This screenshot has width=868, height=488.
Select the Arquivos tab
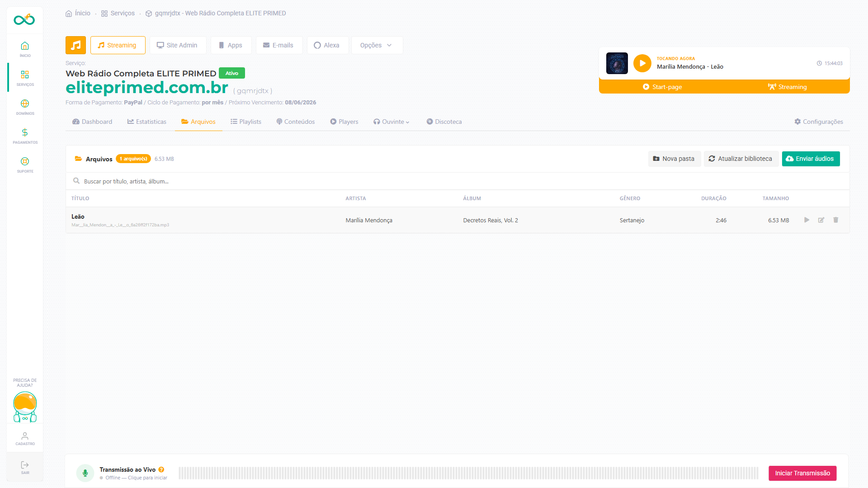[198, 122]
